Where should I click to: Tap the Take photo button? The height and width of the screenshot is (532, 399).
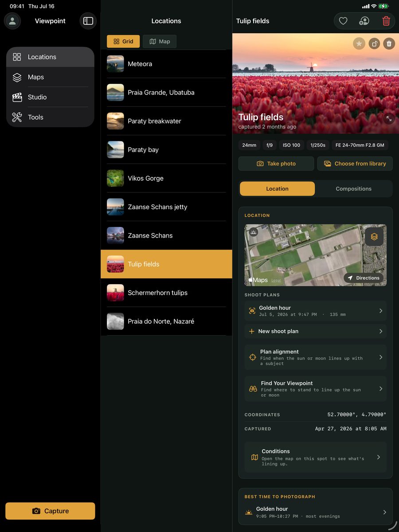[x=276, y=164]
